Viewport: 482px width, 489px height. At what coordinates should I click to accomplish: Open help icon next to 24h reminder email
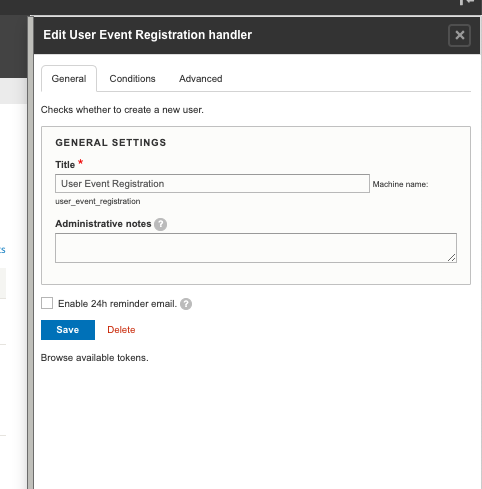[186, 304]
